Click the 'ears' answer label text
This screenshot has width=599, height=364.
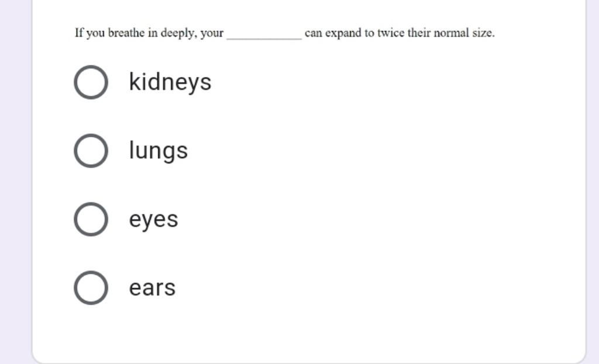point(153,288)
